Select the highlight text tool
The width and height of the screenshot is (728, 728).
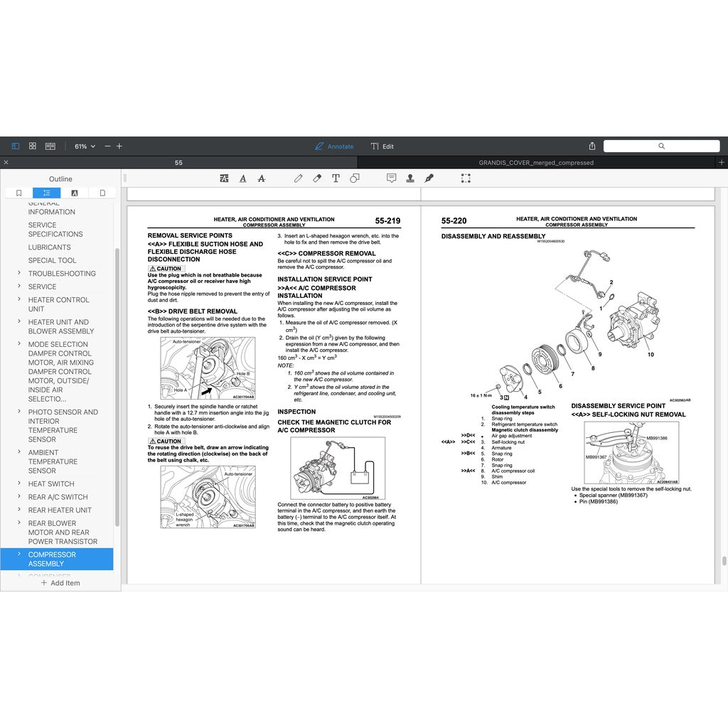[225, 178]
